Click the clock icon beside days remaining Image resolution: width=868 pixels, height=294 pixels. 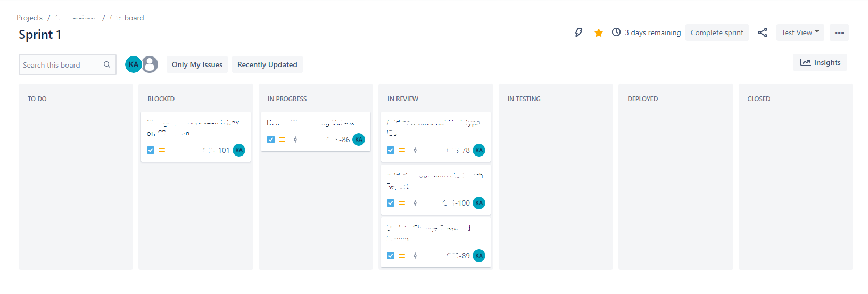616,32
